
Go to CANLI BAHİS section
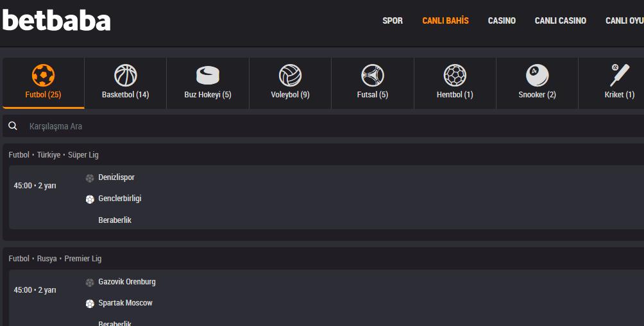click(x=446, y=20)
